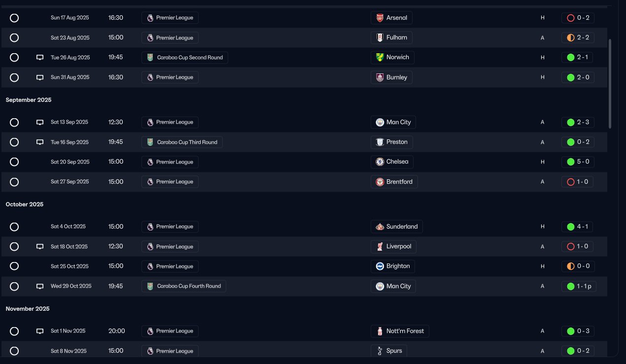Click the Chelsea club crest icon
626x364 pixels.
(x=380, y=162)
